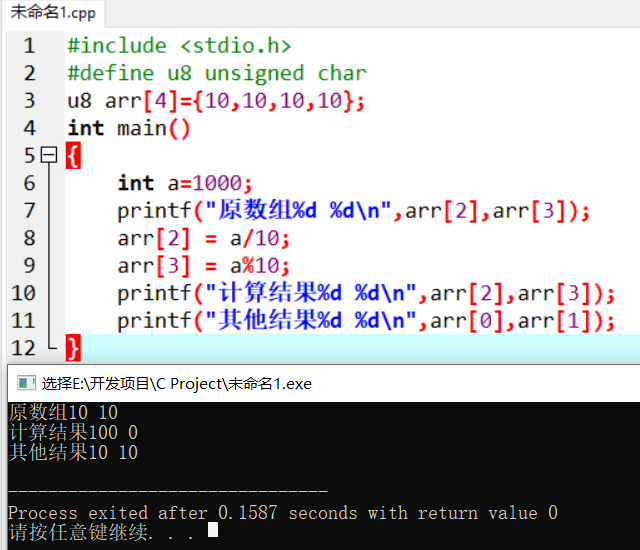Click the console title bar path text

[x=176, y=383]
